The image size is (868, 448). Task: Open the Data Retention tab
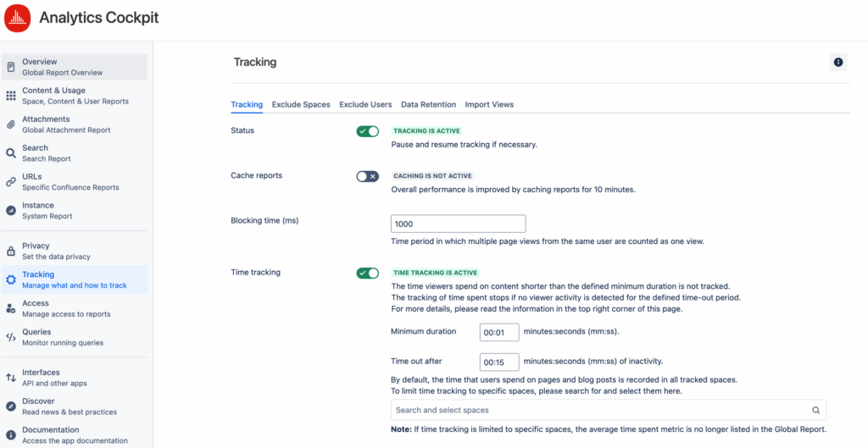[428, 104]
